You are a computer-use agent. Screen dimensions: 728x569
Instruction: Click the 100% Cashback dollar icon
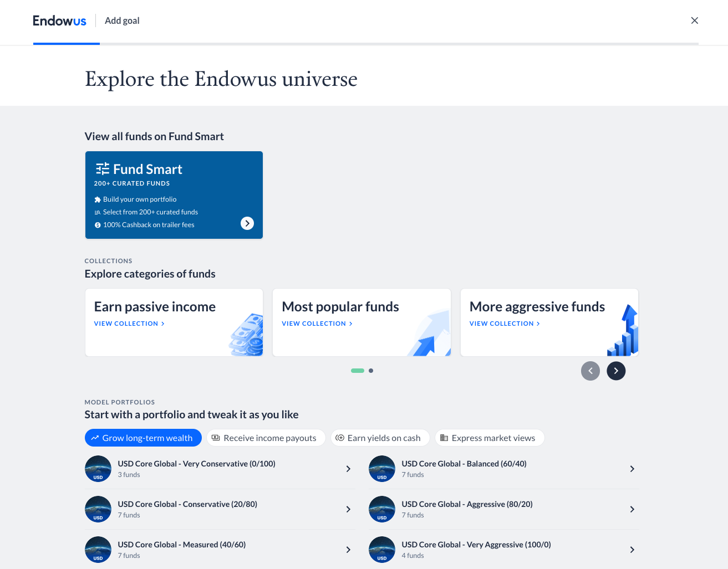(98, 225)
